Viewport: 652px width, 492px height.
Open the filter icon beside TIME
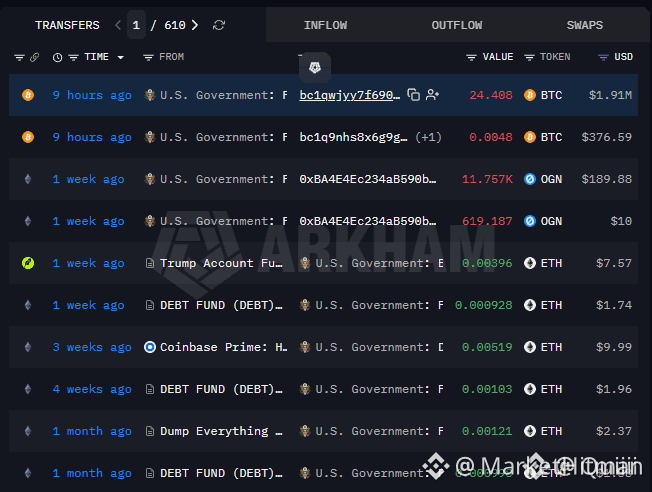tap(73, 57)
